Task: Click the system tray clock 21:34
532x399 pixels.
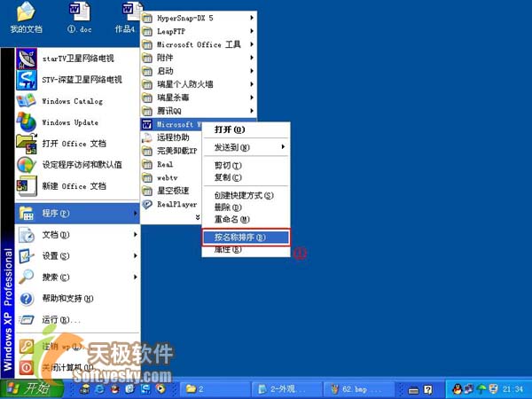Action: tap(512, 389)
